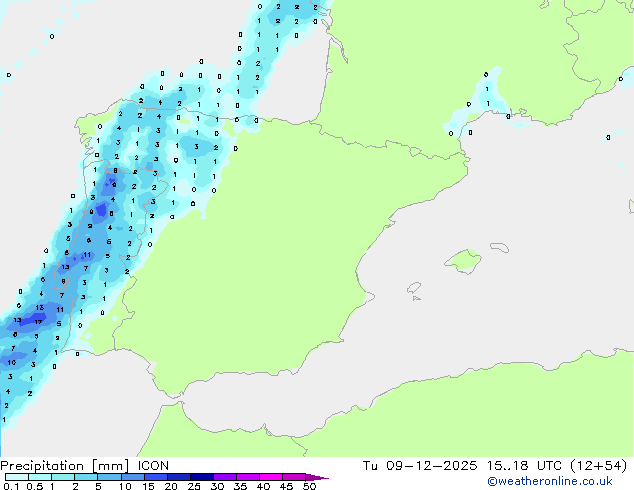Click the '15..18 UTC' time range text
This screenshot has height=490, width=634.
coord(524,466)
